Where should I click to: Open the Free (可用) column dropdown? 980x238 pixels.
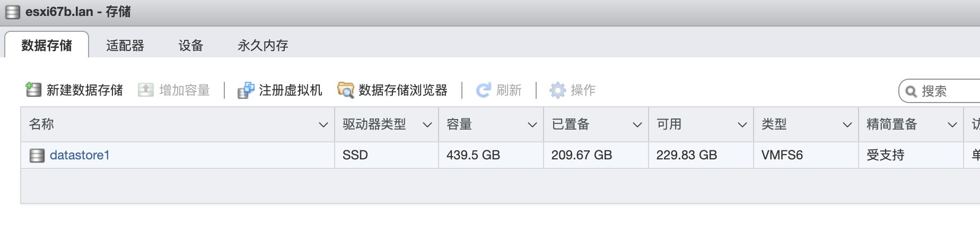coord(742,125)
